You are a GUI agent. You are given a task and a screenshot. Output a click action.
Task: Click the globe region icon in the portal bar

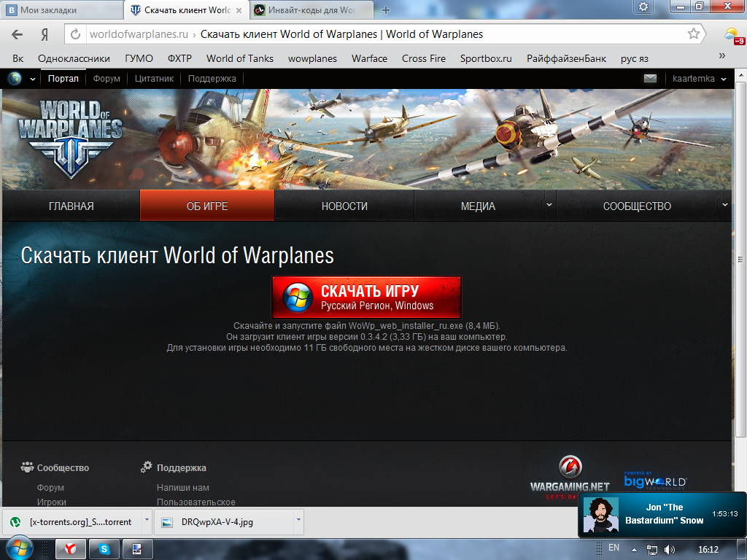click(15, 79)
